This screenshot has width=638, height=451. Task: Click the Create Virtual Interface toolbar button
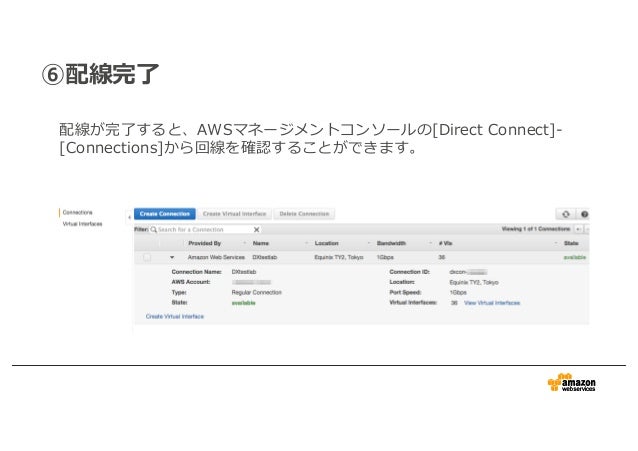pos(234,214)
